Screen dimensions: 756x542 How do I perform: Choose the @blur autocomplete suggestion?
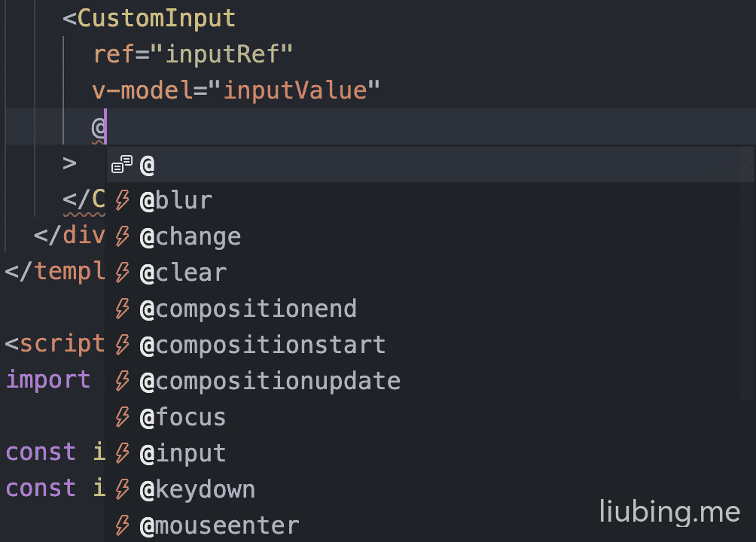tap(422, 200)
